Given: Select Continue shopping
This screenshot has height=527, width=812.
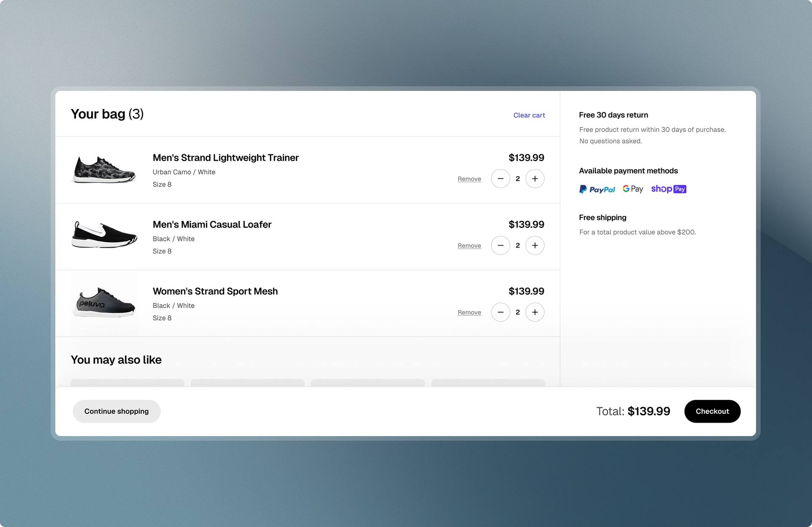Looking at the screenshot, I should coord(117,411).
